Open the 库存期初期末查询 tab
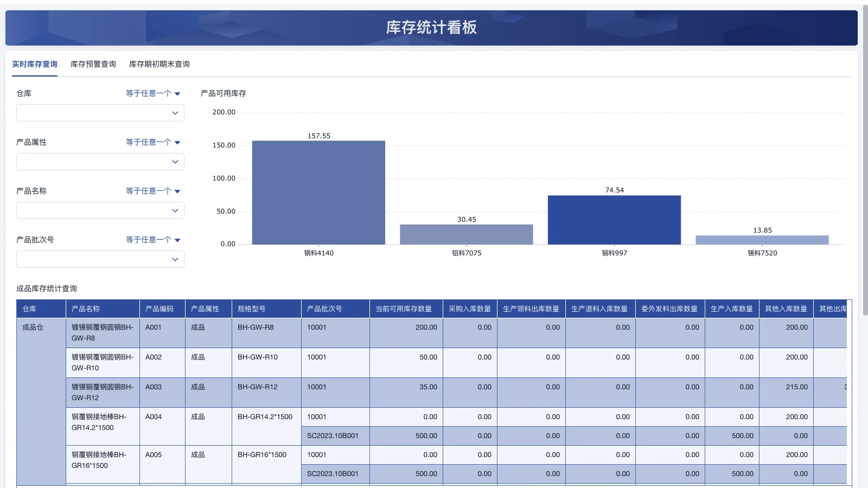The image size is (868, 488). point(159,64)
